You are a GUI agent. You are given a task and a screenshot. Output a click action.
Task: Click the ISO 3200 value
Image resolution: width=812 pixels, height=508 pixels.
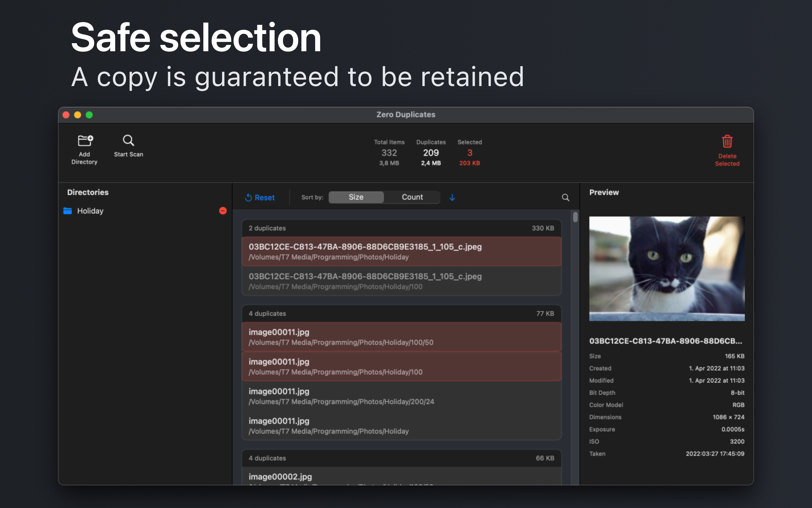coord(737,441)
